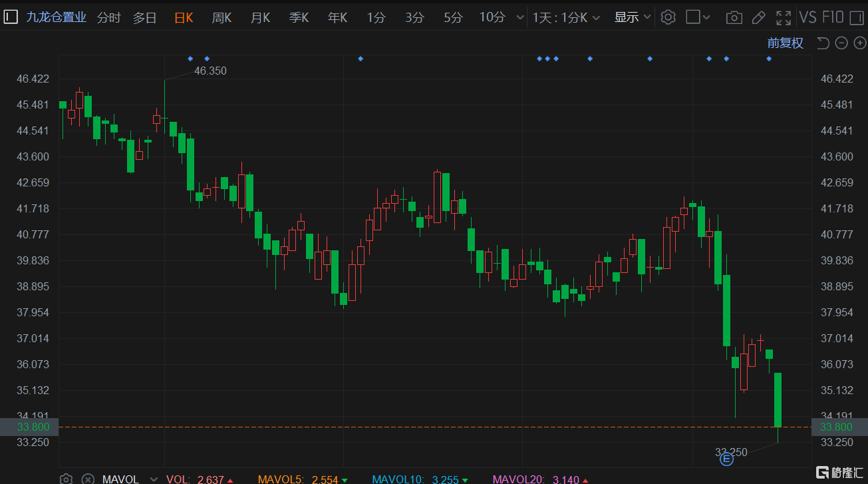This screenshot has height=484, width=868.
Task: Switch to 周K weekly chart tab
Action: (221, 17)
